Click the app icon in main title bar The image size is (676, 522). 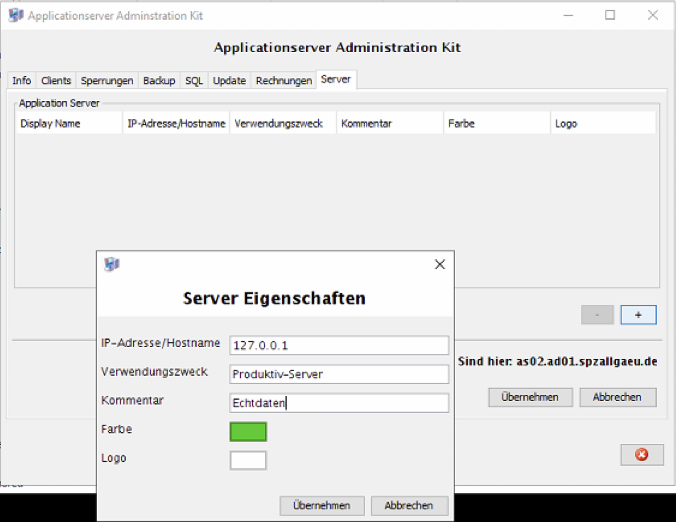click(x=16, y=16)
